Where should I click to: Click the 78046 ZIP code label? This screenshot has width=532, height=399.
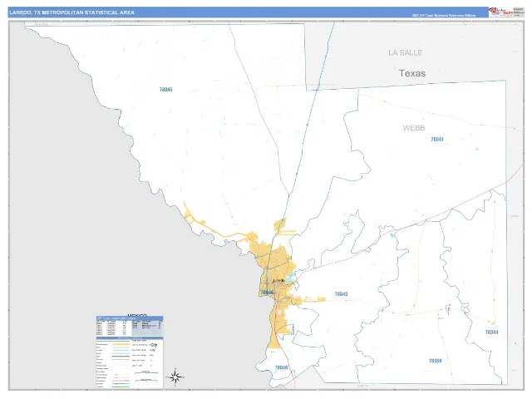point(281,367)
